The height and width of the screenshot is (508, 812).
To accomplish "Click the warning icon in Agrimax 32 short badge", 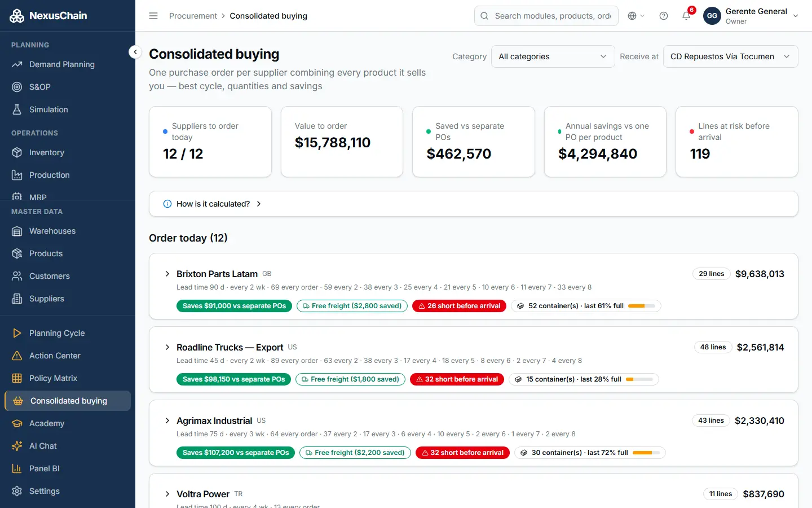I will pos(425,453).
